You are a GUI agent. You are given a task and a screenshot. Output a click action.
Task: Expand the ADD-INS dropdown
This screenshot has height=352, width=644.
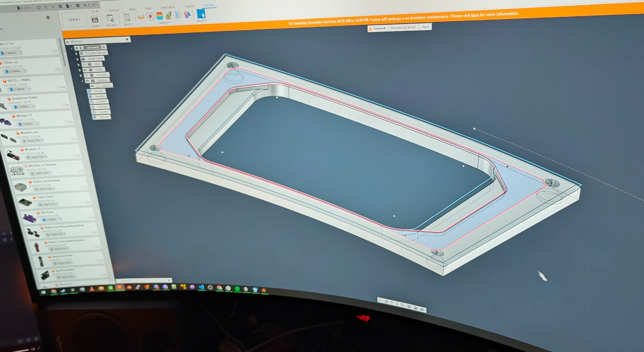coord(111,26)
